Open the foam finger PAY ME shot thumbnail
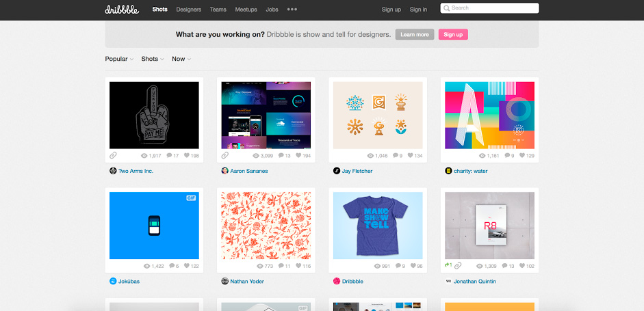 154,115
